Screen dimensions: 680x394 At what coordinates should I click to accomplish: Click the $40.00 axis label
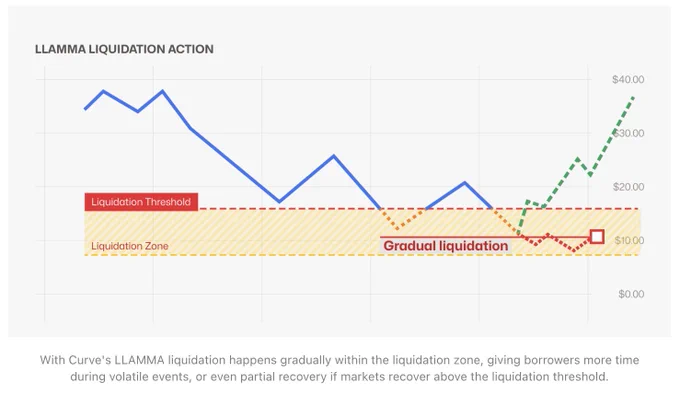(x=628, y=79)
